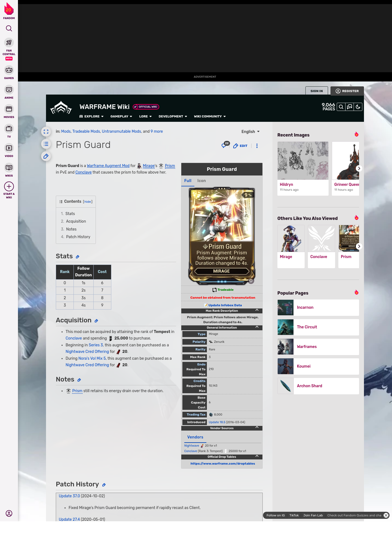Select the Vendors tab
Image resolution: width=392 pixels, height=545 pixels.
pyautogui.click(x=195, y=437)
